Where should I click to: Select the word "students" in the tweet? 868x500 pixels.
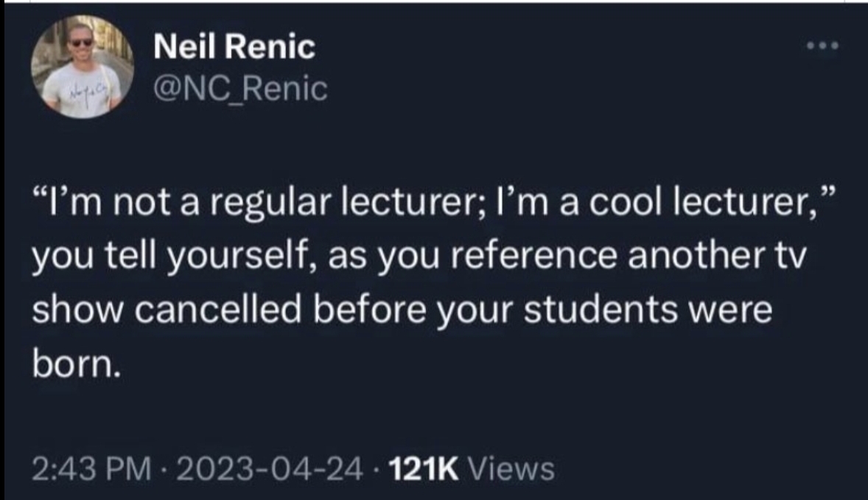[601, 310]
